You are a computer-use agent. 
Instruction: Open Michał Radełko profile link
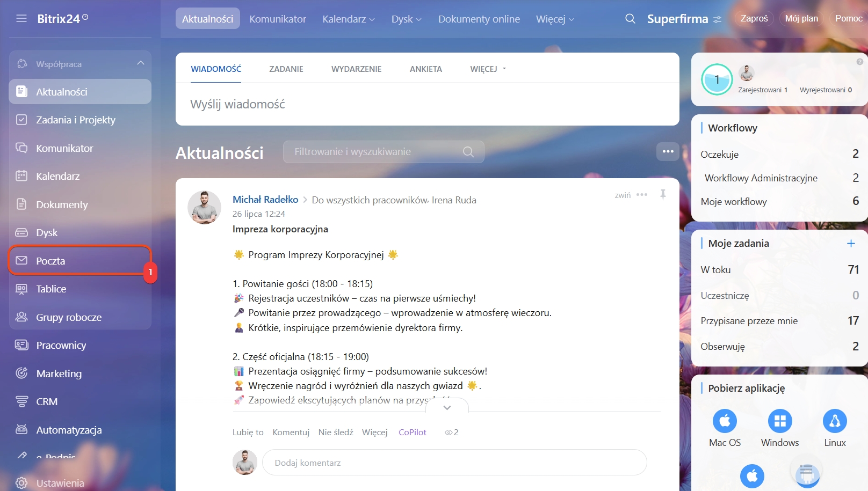265,199
